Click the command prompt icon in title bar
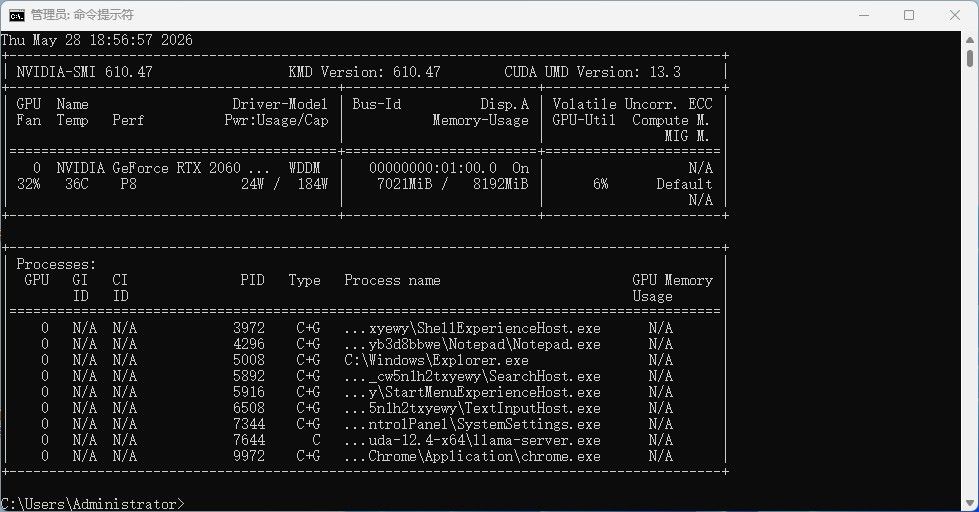The height and width of the screenshot is (512, 979). 17,15
